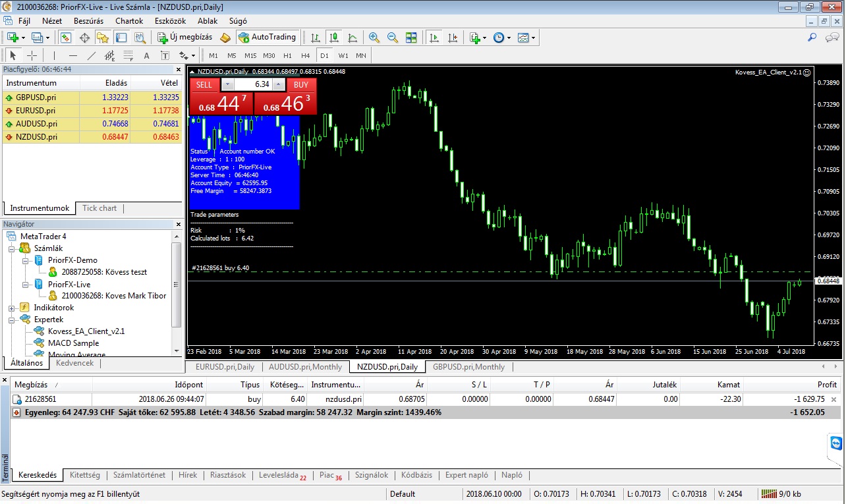
Task: Select the crosshair cursor tool
Action: (x=32, y=55)
